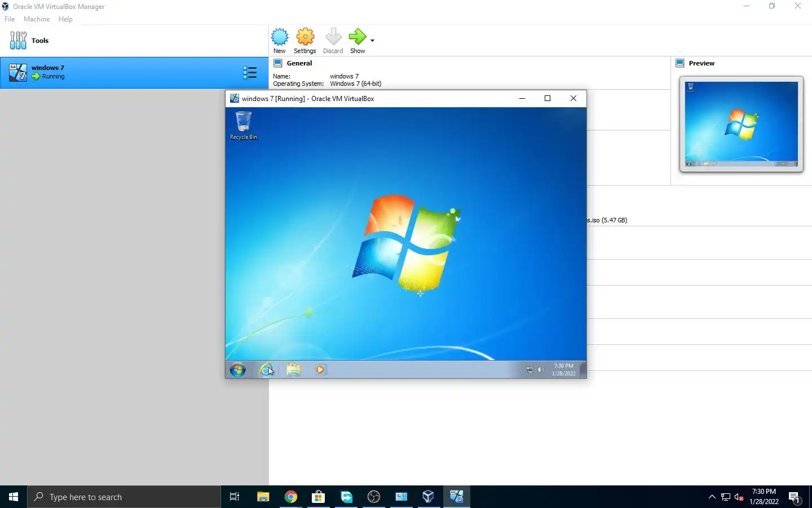Select the windows 7 VM entry
Screen dimensions: 812x508
pyautogui.click(x=134, y=72)
